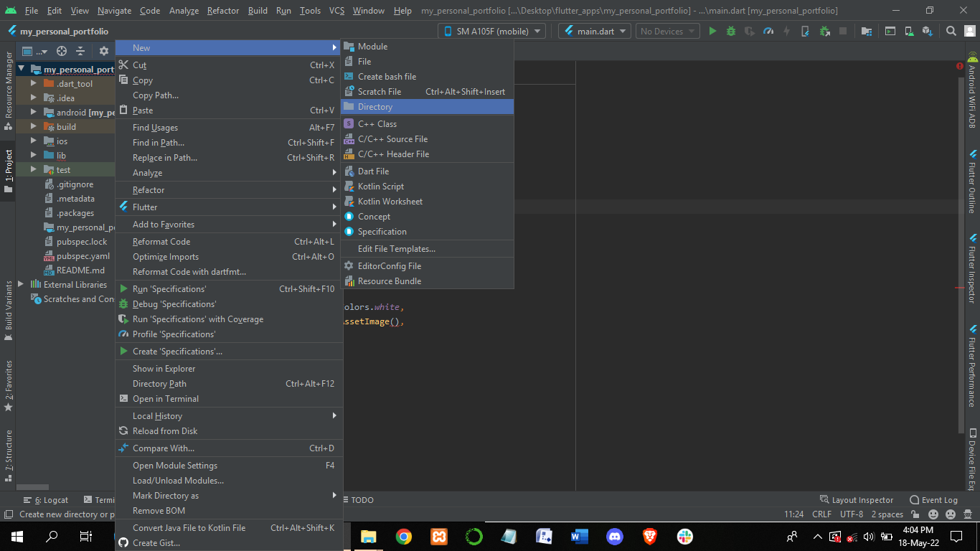This screenshot has height=551, width=980.
Task: Click the lock read-only status icon
Action: tap(916, 514)
